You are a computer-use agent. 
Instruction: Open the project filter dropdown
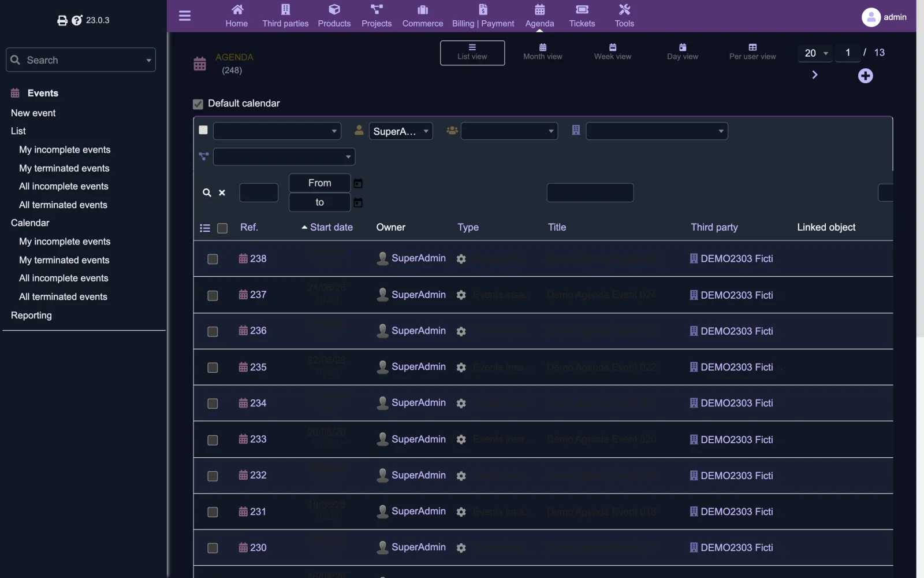pos(284,157)
